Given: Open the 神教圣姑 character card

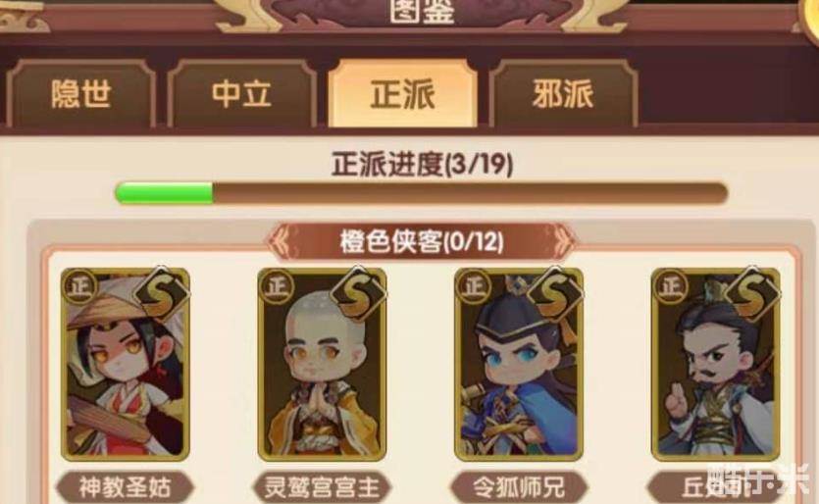Looking at the screenshot, I should (x=126, y=364).
